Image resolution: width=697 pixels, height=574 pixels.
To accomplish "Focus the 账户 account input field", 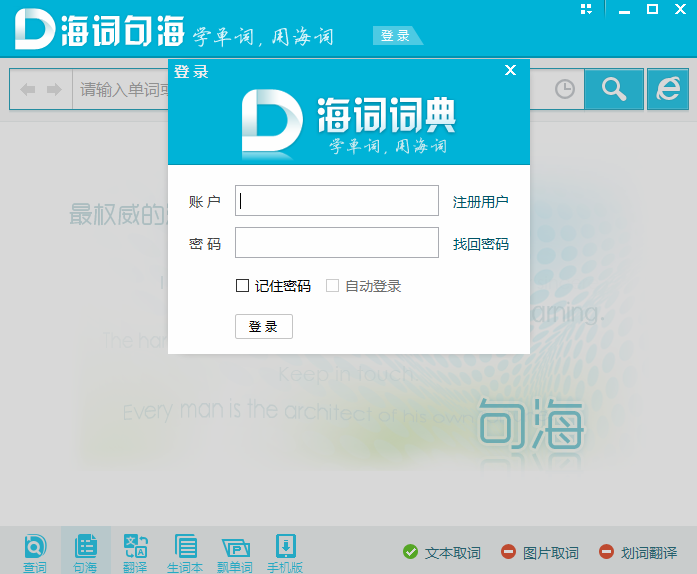I will [337, 201].
